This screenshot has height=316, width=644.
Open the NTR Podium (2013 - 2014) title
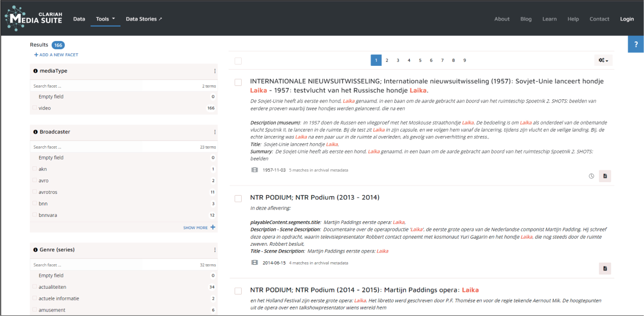point(315,197)
